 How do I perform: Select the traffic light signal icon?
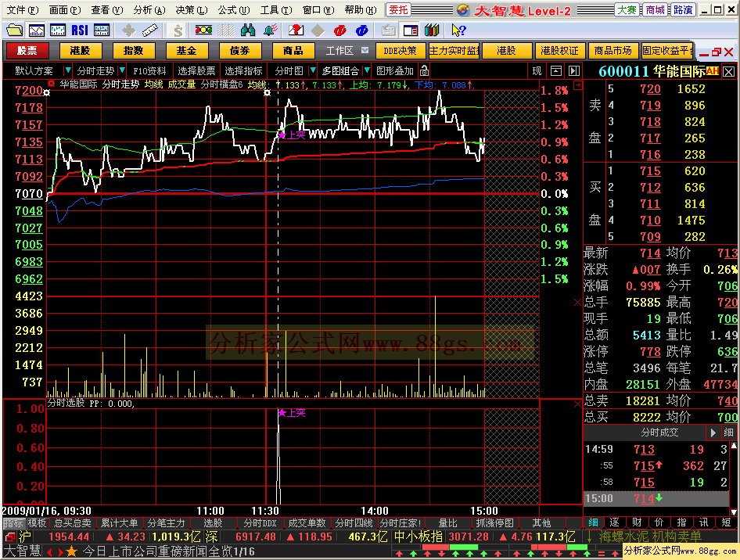tap(203, 31)
